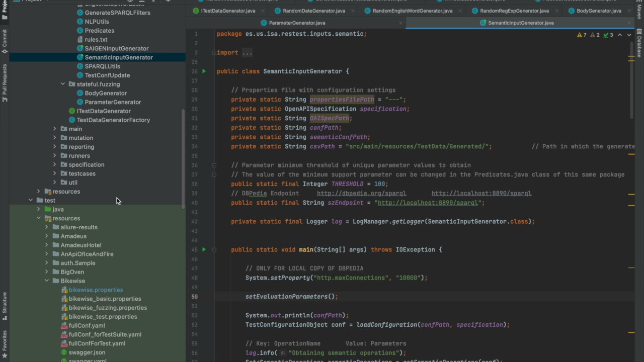Click JSON file icon beside swagger.json
The width and height of the screenshot is (644, 362).
(64, 352)
